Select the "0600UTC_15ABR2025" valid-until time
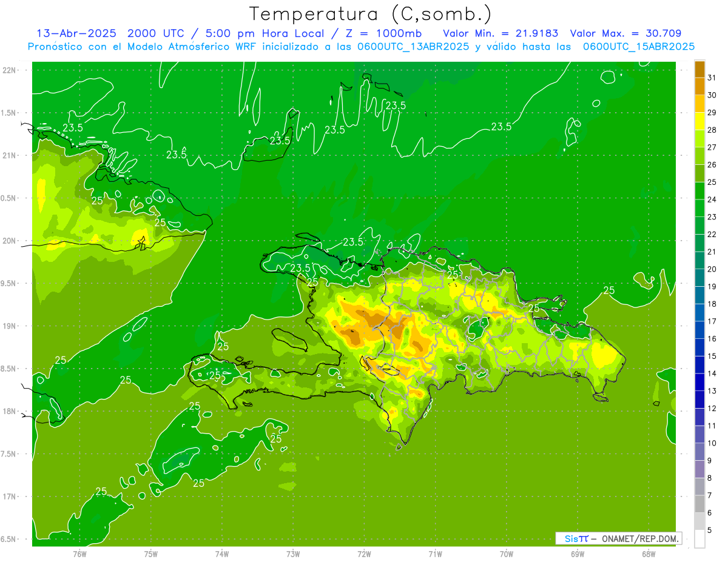Image resolution: width=728 pixels, height=562 pixels. pos(638,47)
